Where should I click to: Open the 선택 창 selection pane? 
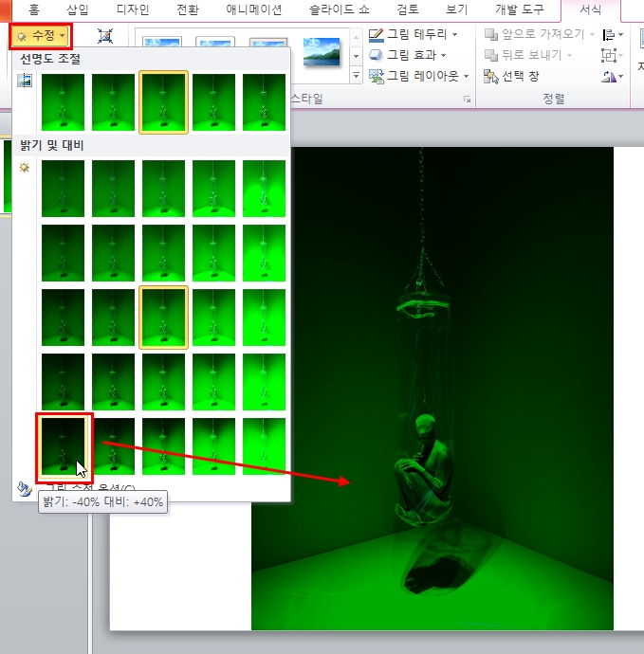[x=512, y=76]
